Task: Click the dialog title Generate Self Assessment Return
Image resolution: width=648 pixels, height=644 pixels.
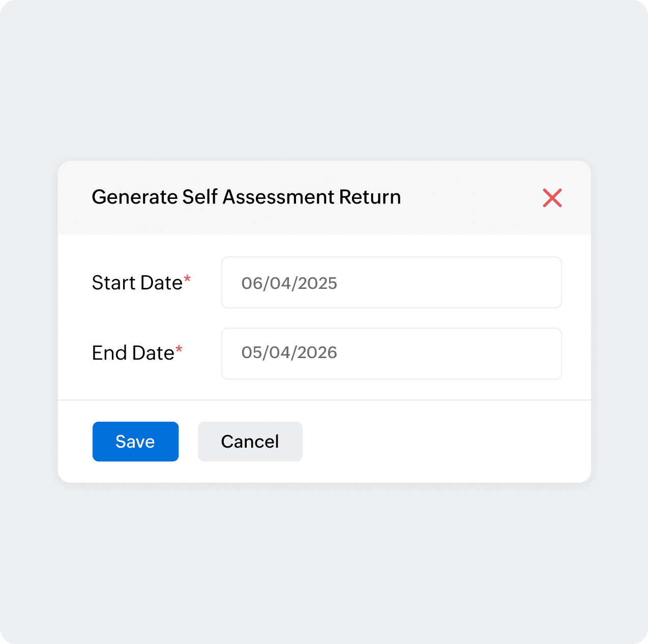Action: point(246,197)
